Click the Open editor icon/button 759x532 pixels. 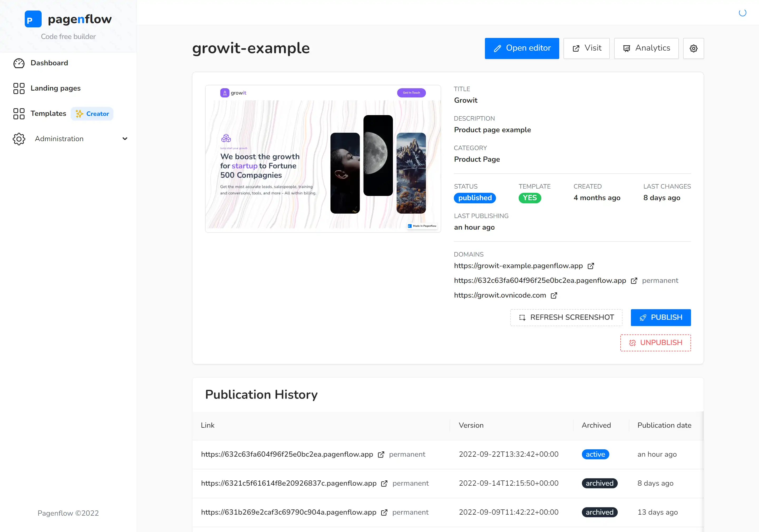(x=522, y=48)
